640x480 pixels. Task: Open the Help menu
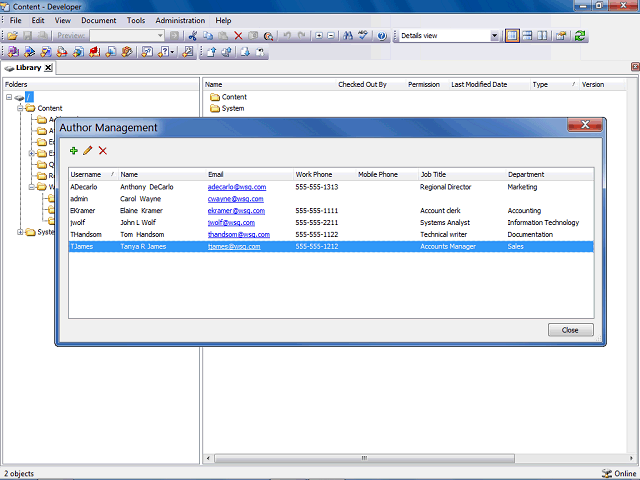[x=223, y=20]
